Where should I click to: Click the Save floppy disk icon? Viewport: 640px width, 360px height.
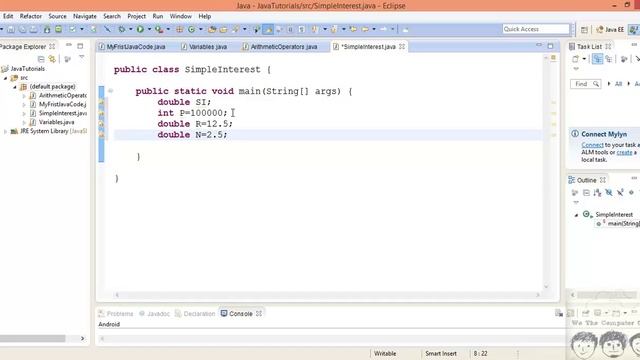pyautogui.click(x=11, y=29)
